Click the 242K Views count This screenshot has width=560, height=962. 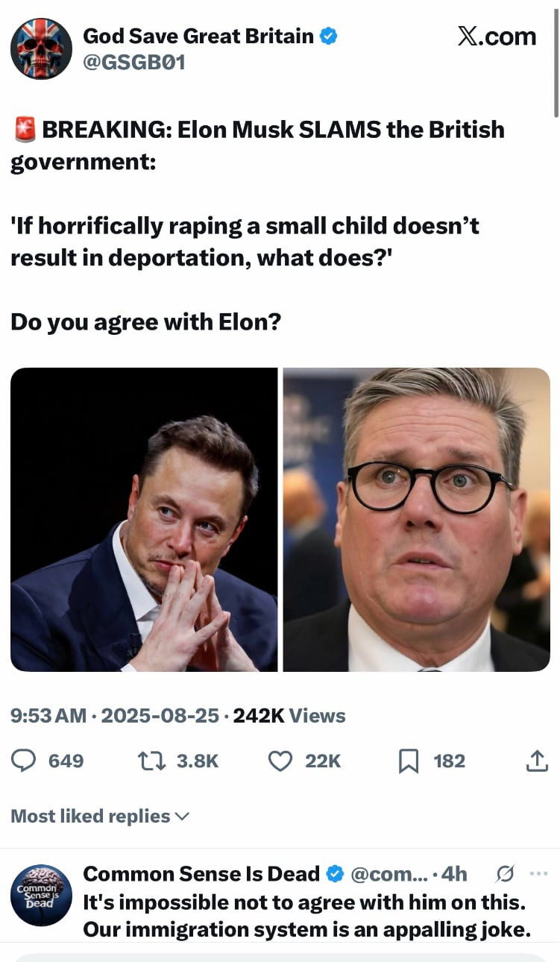pos(289,716)
